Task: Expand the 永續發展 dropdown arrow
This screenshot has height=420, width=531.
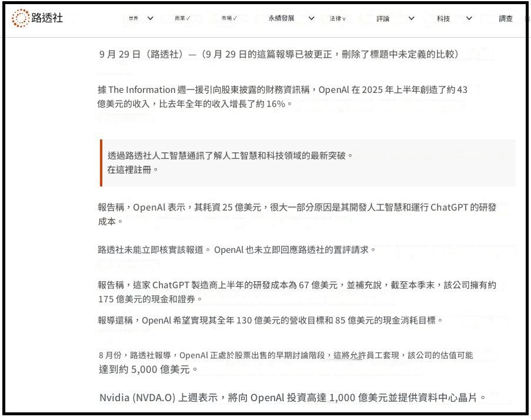Action: click(312, 18)
